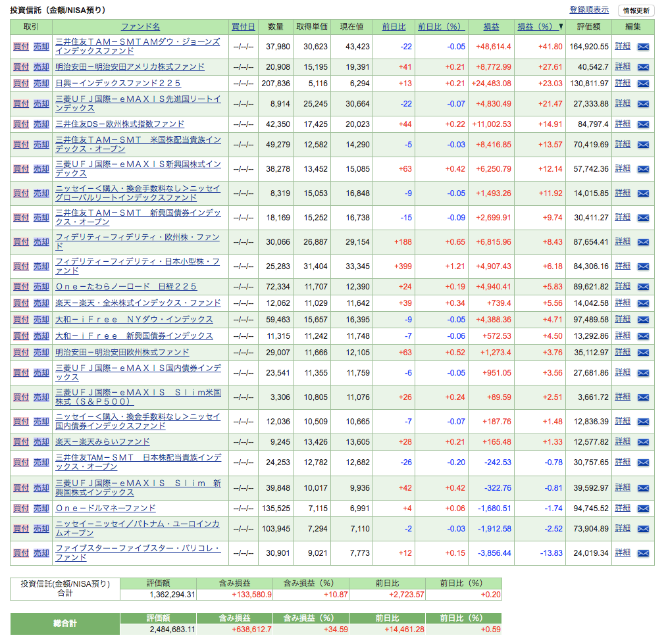This screenshot has width=668, height=644.
Task: Click envelope icon in ファイブスター・パリコレ・ファンド row
Action: tap(643, 553)
